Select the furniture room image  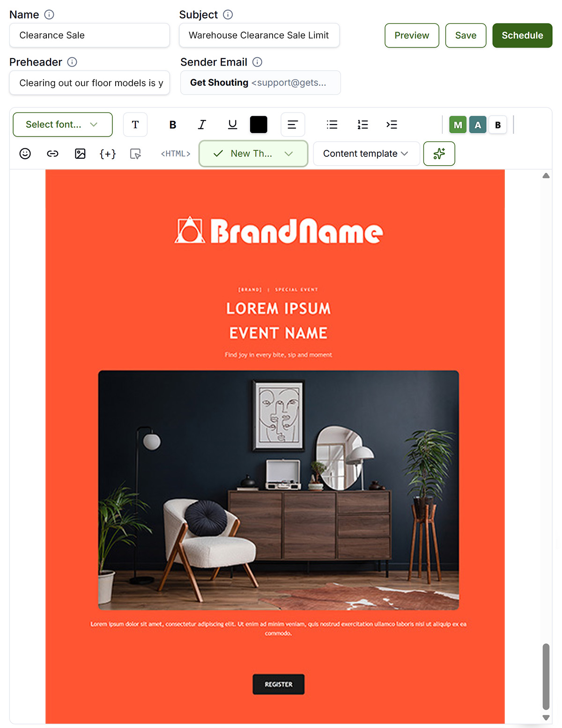pyautogui.click(x=279, y=490)
